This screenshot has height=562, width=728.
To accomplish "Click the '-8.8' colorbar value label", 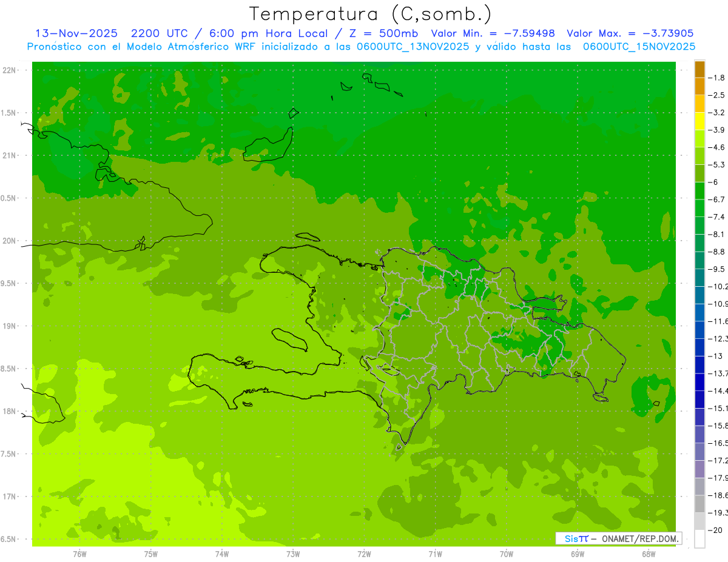I will point(716,252).
